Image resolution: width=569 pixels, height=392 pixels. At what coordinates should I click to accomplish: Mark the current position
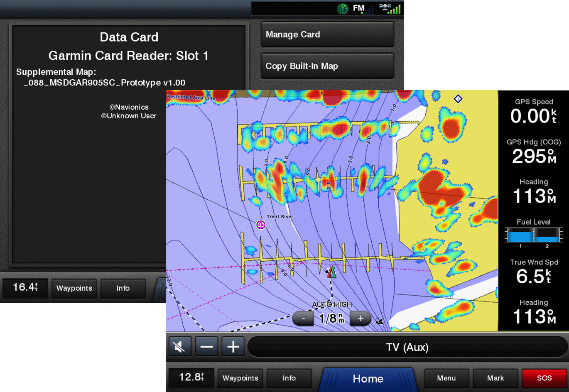(495, 378)
